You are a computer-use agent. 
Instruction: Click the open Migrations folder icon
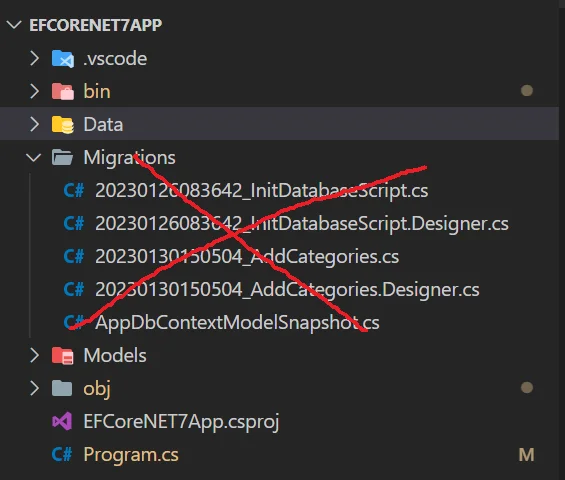point(62,157)
